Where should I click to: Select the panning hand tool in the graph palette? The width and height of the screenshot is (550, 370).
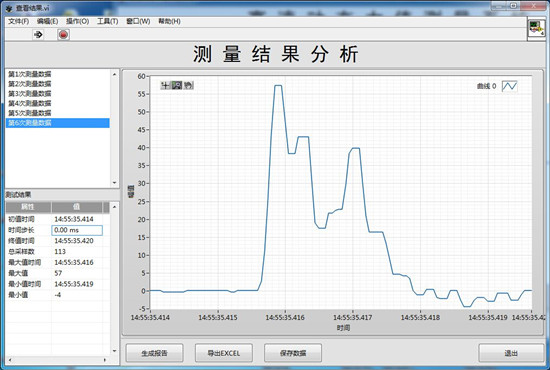[188, 85]
